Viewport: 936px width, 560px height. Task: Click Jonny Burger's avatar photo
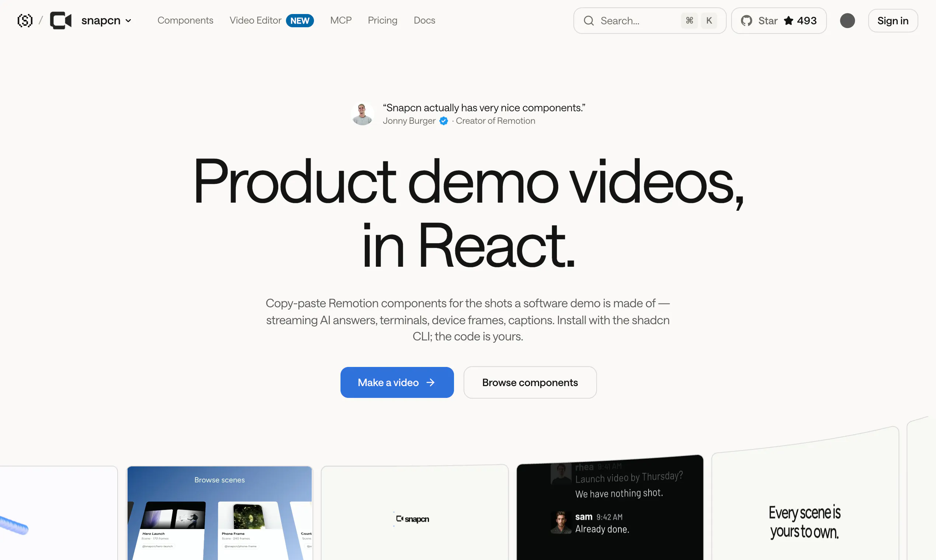tap(362, 113)
